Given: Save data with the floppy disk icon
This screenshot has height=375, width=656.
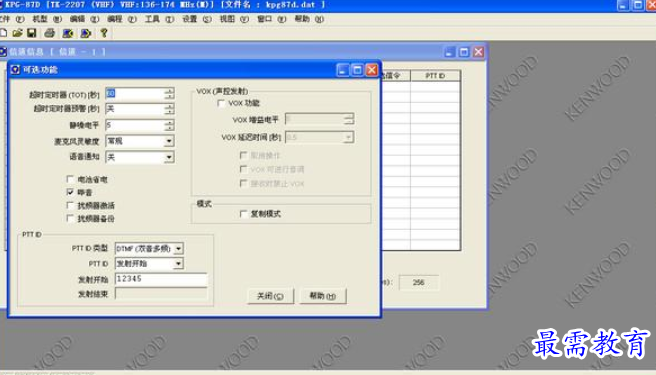Looking at the screenshot, I should click(x=31, y=33).
